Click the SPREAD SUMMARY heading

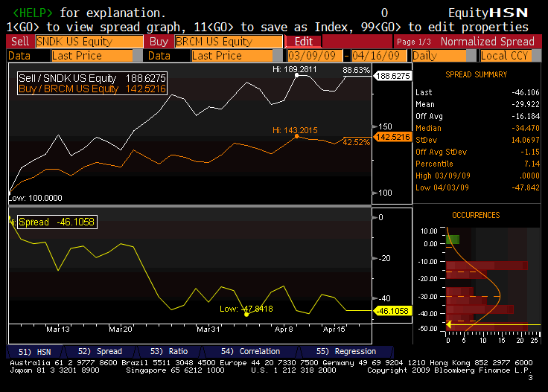[476, 74]
